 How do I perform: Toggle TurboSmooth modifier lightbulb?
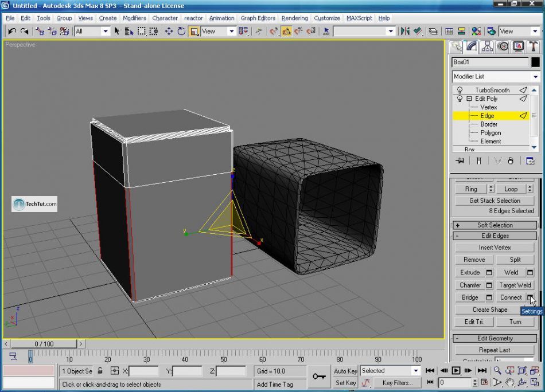point(460,90)
